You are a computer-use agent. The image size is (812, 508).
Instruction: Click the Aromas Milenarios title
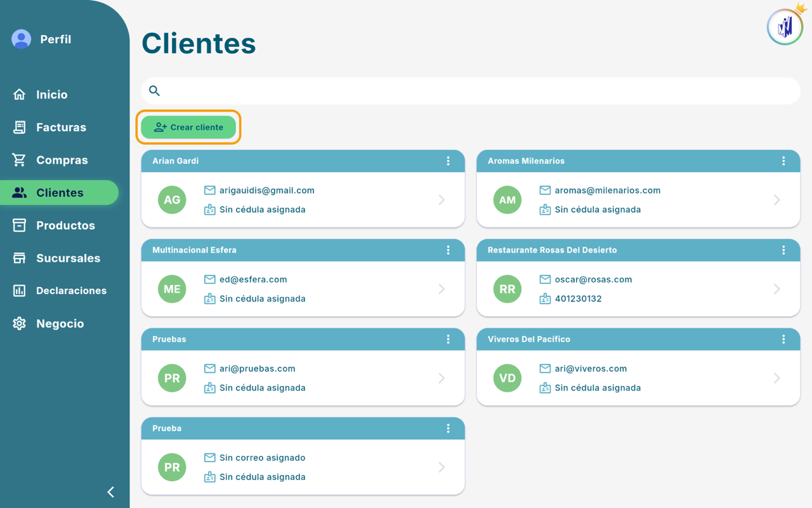click(x=526, y=161)
